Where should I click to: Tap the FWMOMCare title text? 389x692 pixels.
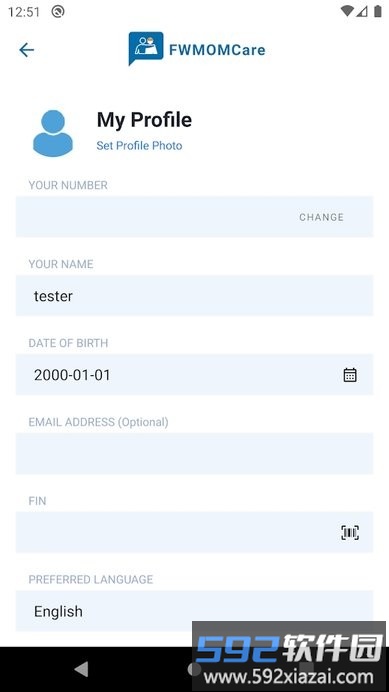pos(217,50)
